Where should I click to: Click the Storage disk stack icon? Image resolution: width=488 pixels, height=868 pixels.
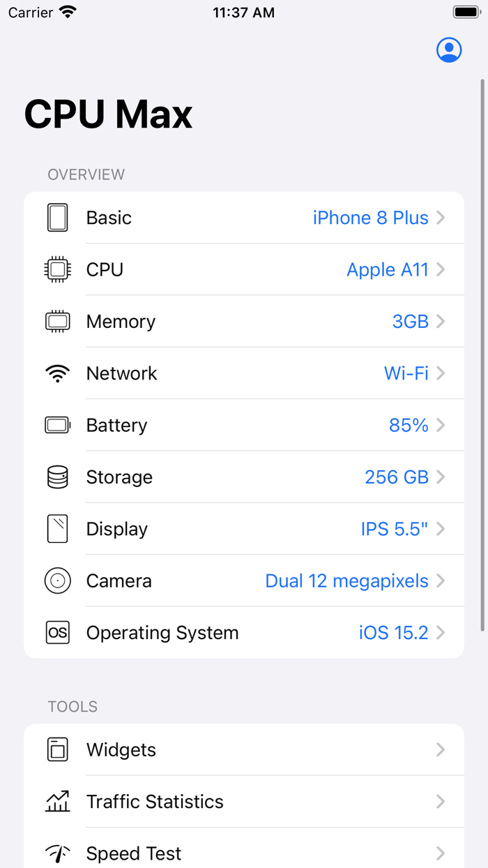tap(57, 477)
